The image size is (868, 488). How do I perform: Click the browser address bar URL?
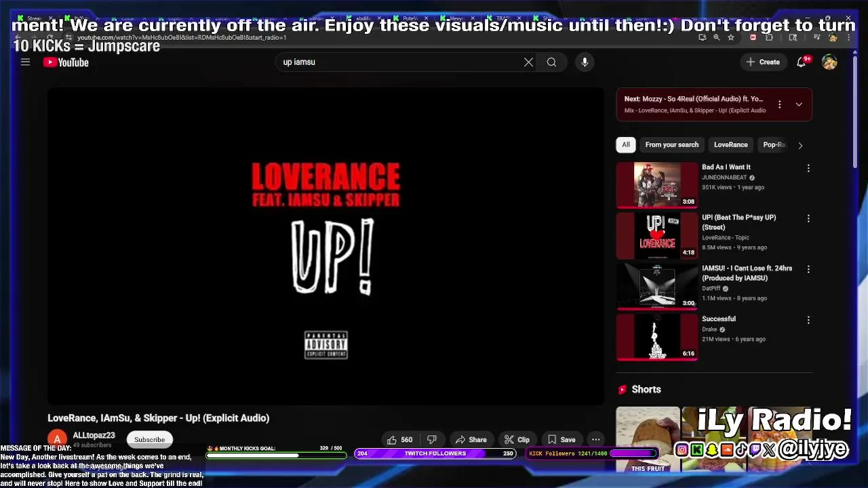(182, 38)
